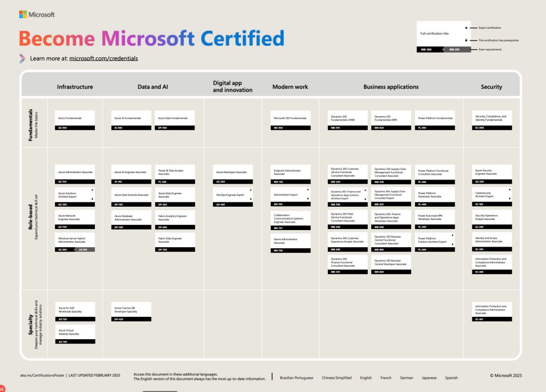The width and height of the screenshot is (546, 392).
Task: Switch to the Business applications column header
Action: pos(391,86)
